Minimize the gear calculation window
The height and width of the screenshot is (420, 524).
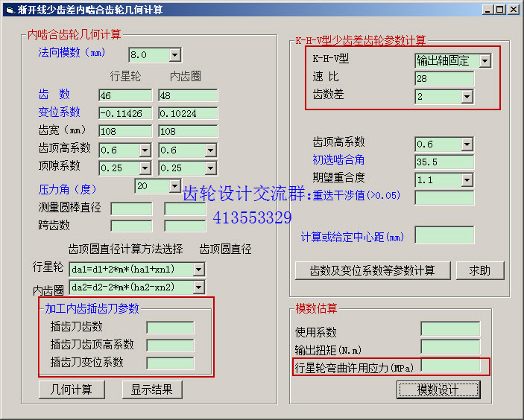(488, 10)
